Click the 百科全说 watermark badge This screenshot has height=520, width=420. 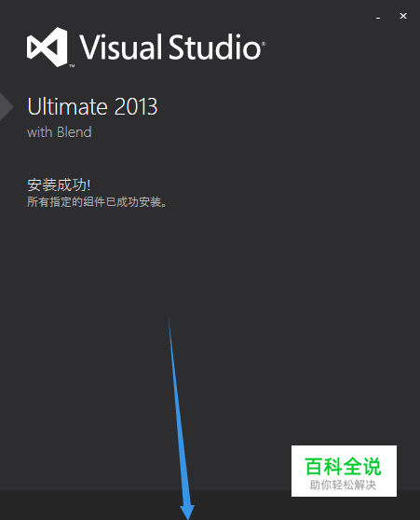(x=344, y=471)
